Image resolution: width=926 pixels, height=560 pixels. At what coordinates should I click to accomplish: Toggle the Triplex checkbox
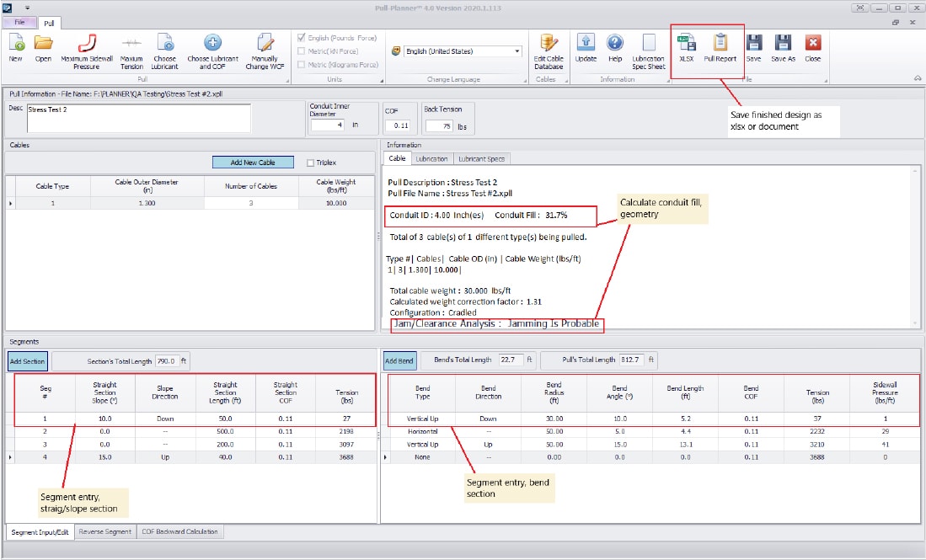pos(311,163)
